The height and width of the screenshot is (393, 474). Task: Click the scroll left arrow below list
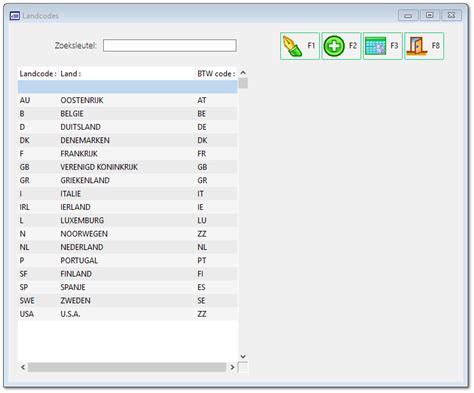[23, 367]
